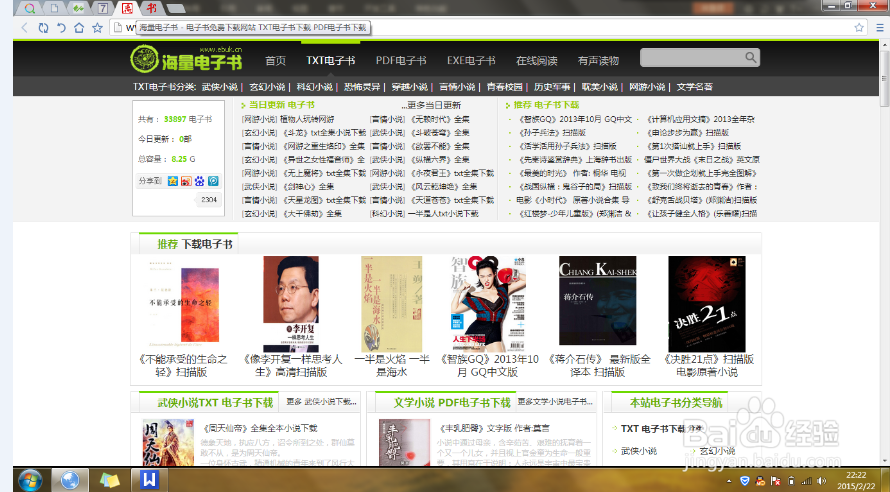Switch to the blank page browser tab
The image size is (890, 492).
[54, 8]
